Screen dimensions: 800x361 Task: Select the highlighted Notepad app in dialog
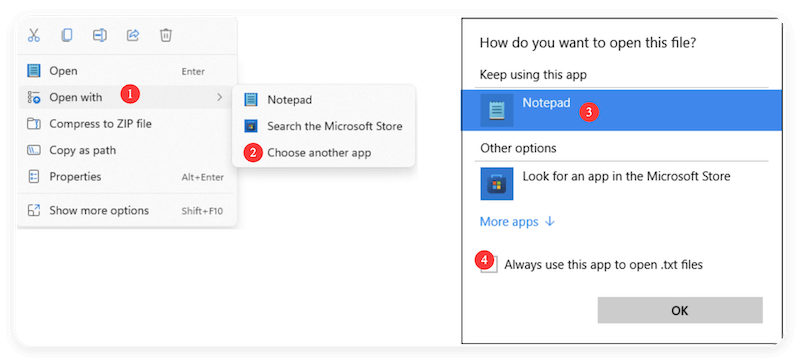click(621, 110)
